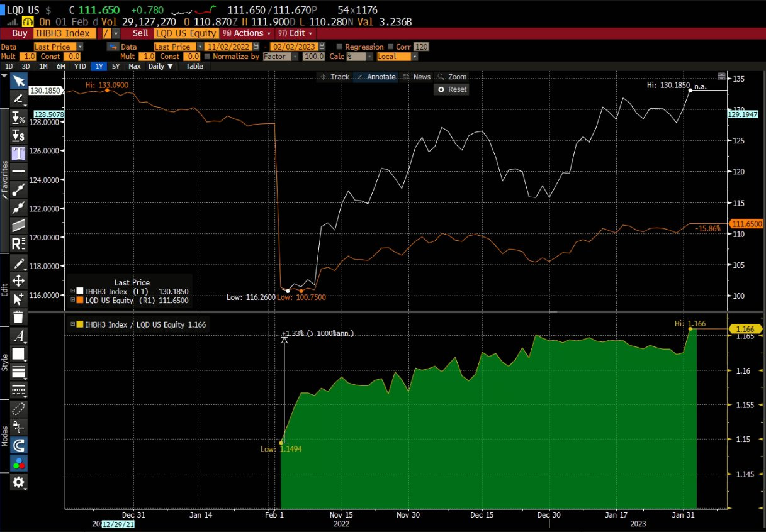766x532 pixels.
Task: Pick the extended ray line tool
Action: pyautogui.click(x=19, y=207)
